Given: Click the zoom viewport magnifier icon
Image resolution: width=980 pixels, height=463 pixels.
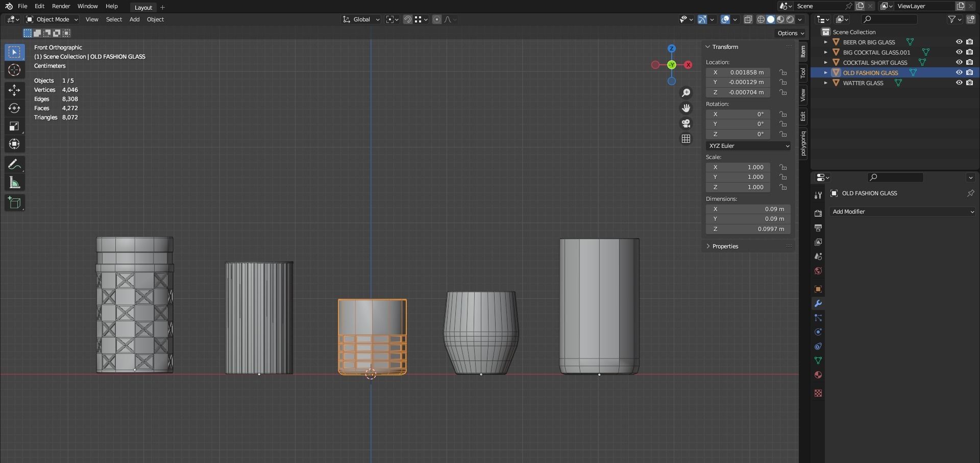Looking at the screenshot, I should (x=686, y=93).
